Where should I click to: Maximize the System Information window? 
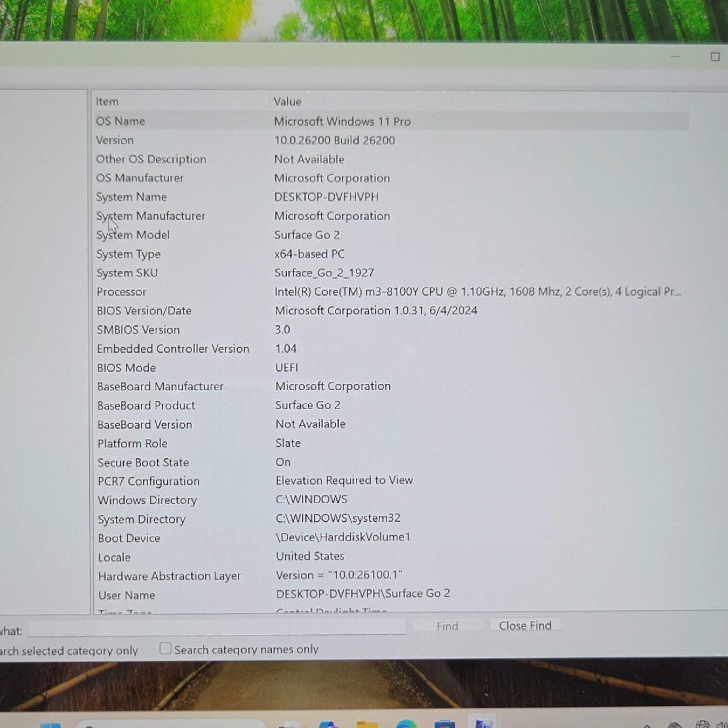pos(715,57)
